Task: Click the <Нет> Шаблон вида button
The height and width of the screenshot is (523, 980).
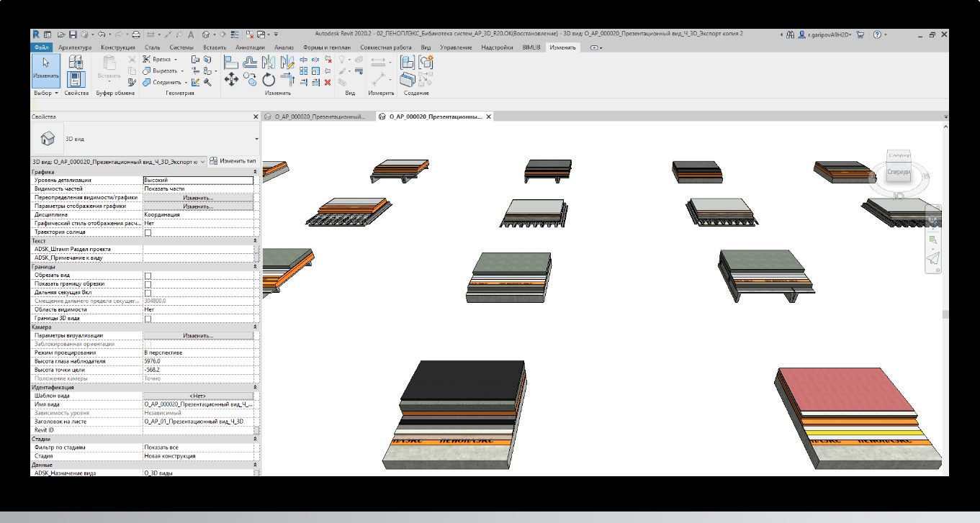Action: pos(198,396)
